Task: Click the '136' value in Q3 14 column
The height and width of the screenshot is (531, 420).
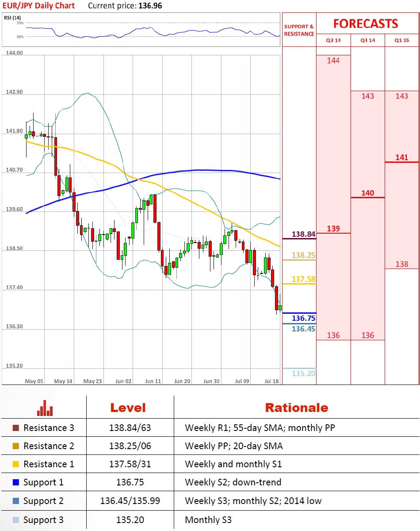Action: point(333,335)
